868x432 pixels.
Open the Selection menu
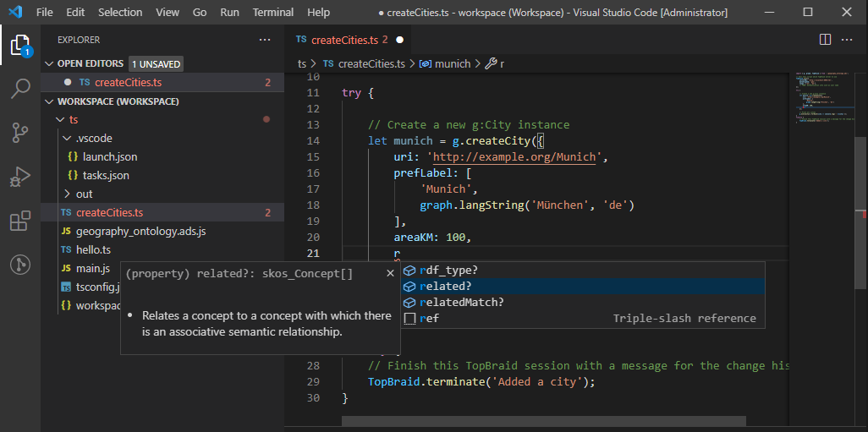tap(120, 13)
